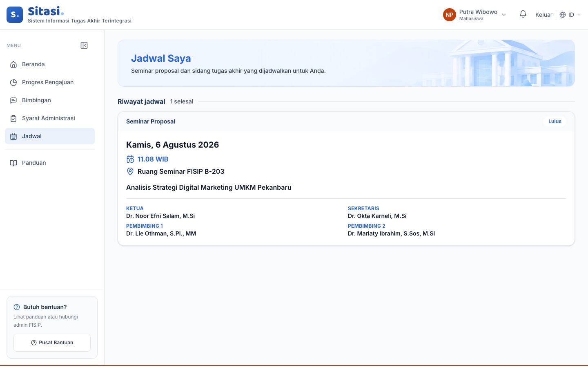588x368 pixels.
Task: Click the Jadwal calendar icon
Action: tap(13, 136)
